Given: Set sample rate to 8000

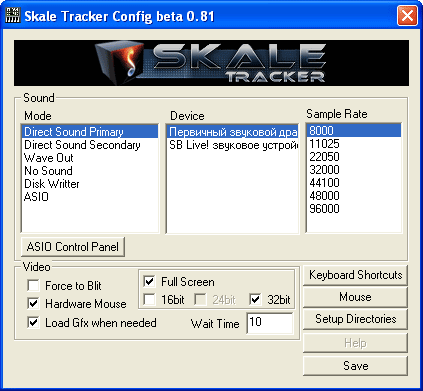Looking at the screenshot, I should point(354,130).
